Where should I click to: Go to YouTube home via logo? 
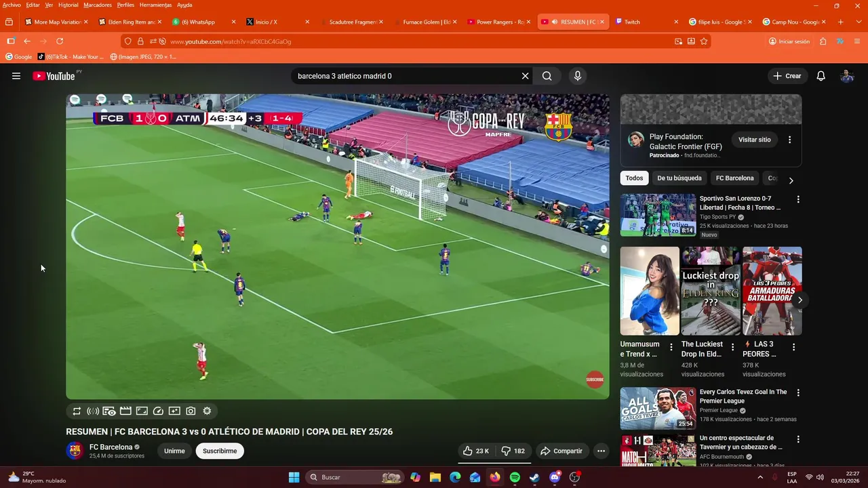53,76
